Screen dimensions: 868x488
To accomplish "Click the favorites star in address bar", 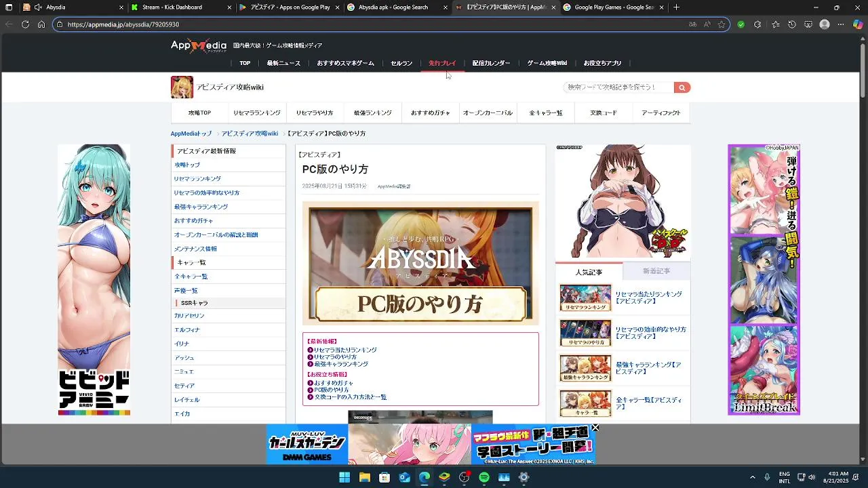I will tap(722, 24).
